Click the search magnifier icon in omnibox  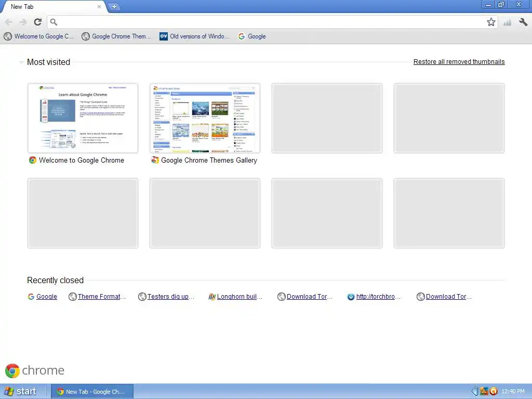click(x=54, y=22)
